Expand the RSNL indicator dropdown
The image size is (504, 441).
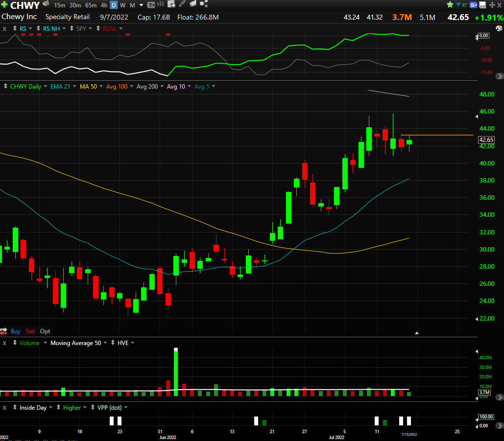(x=121, y=28)
